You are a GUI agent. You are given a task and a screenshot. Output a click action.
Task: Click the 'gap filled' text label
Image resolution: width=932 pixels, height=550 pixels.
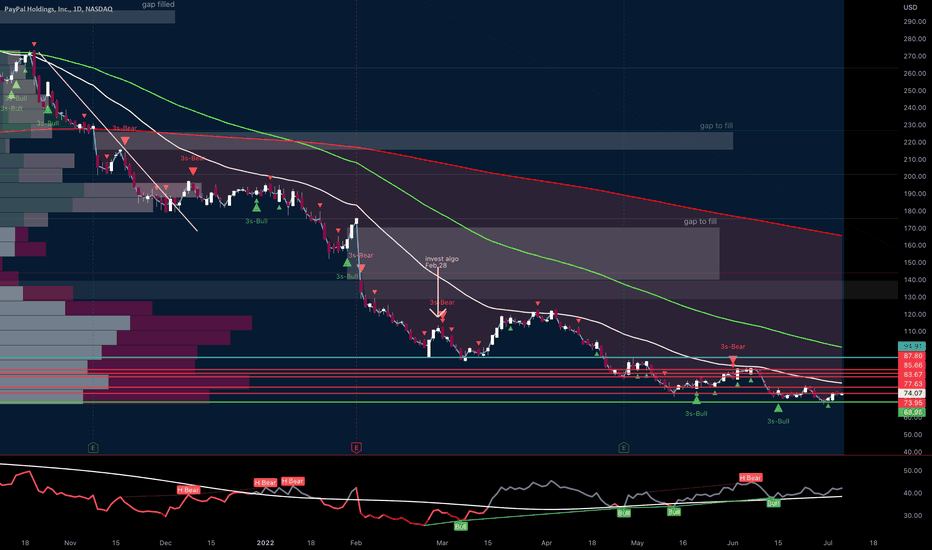(x=158, y=5)
